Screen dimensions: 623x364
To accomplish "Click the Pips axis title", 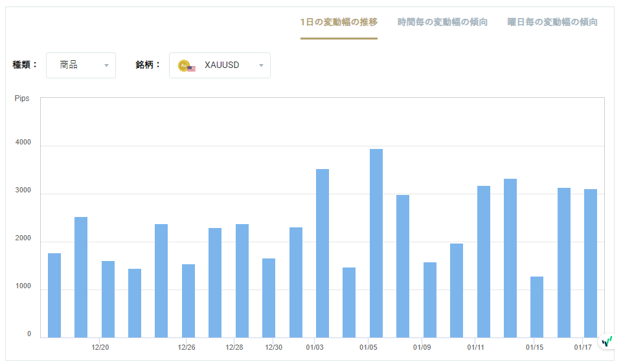I will (22, 98).
